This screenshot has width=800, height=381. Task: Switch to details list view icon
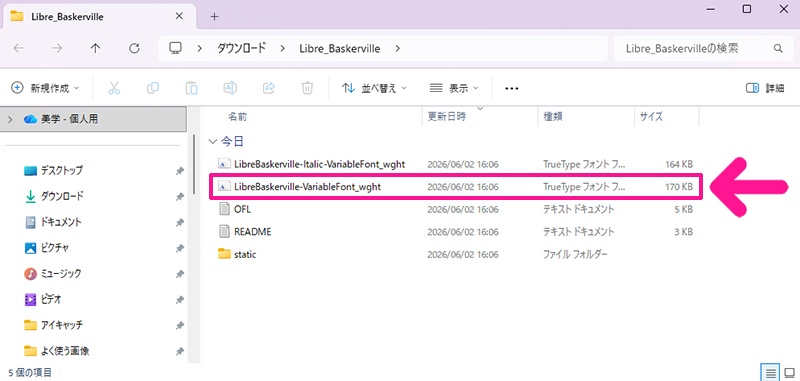pyautogui.click(x=770, y=372)
